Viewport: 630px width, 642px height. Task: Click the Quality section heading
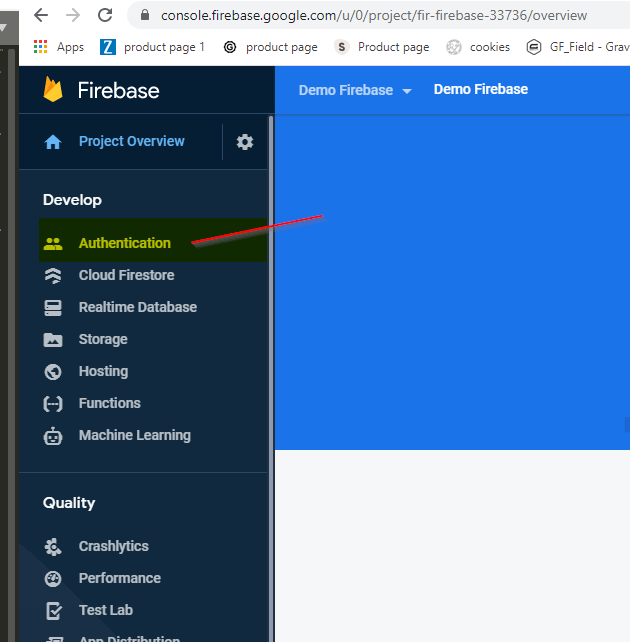coord(69,503)
